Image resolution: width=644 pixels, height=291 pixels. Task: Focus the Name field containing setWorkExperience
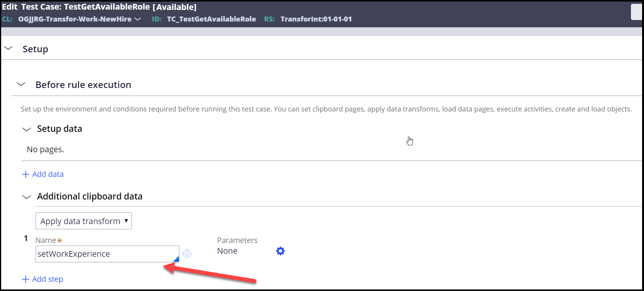tap(107, 254)
